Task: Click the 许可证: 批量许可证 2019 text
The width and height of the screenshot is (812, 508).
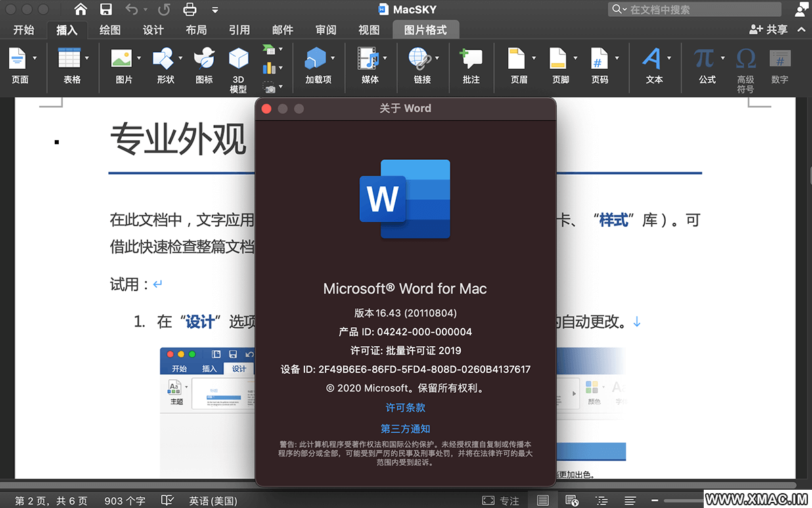Action: [x=405, y=351]
